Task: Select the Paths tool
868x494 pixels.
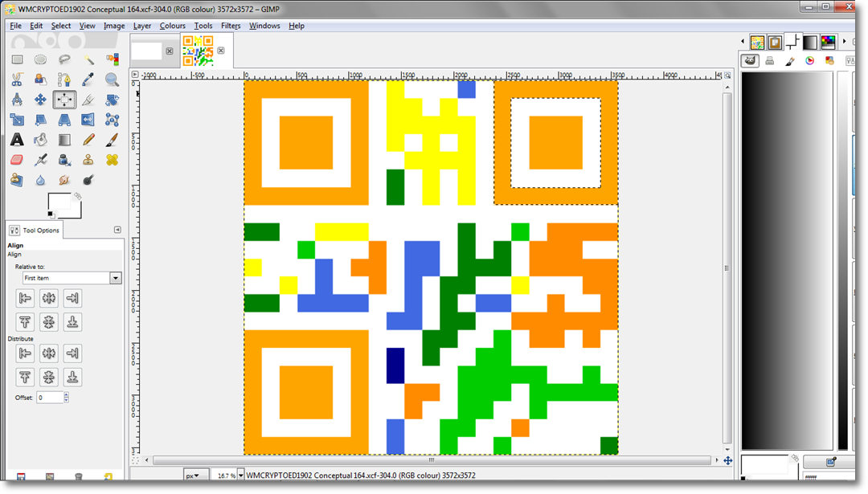Action: pos(64,80)
